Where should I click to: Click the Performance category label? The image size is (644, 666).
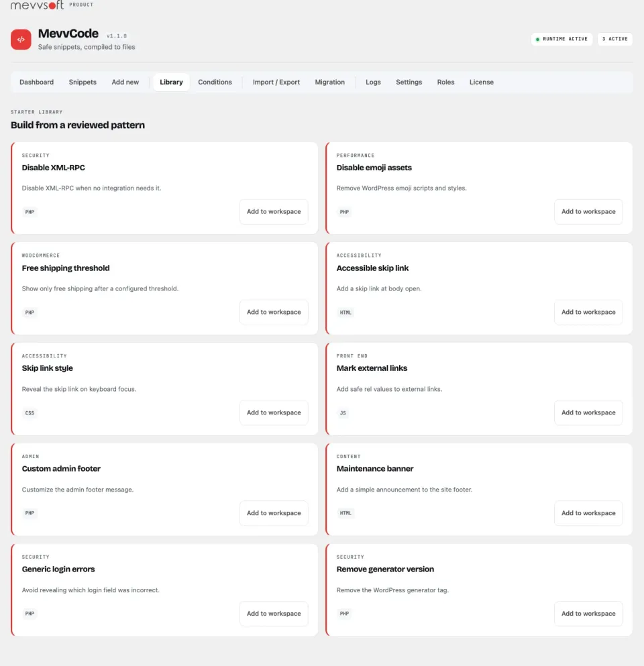pyautogui.click(x=355, y=156)
